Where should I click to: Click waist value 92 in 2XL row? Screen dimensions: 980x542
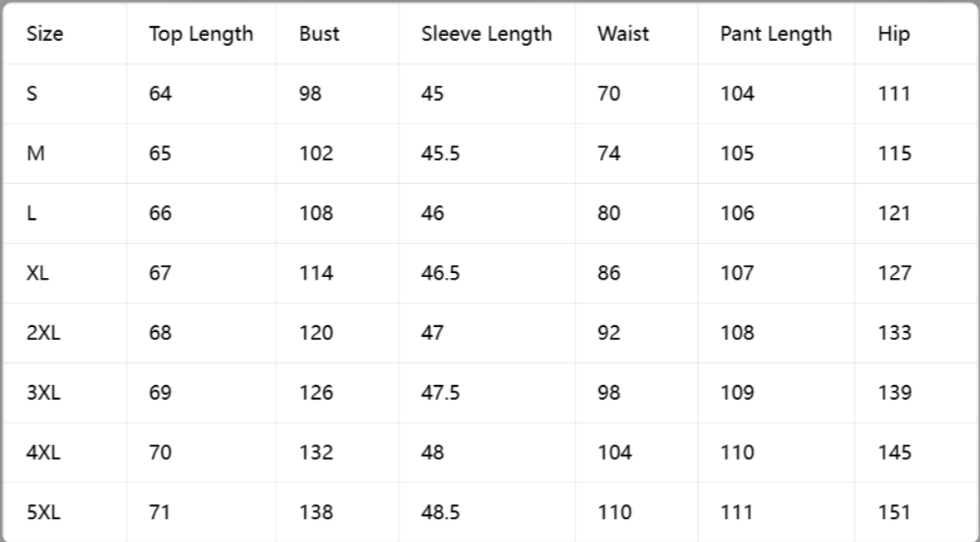pos(609,334)
